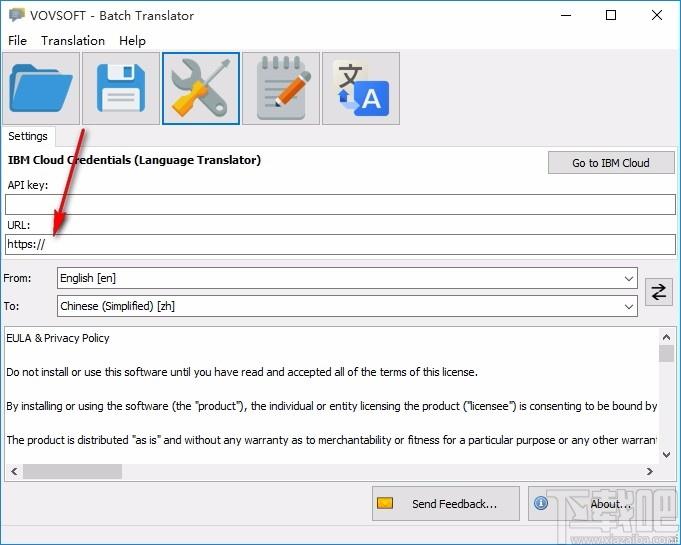Click the 'The product is distributed' line
Screen dimensions: 681x545
tap(331, 440)
